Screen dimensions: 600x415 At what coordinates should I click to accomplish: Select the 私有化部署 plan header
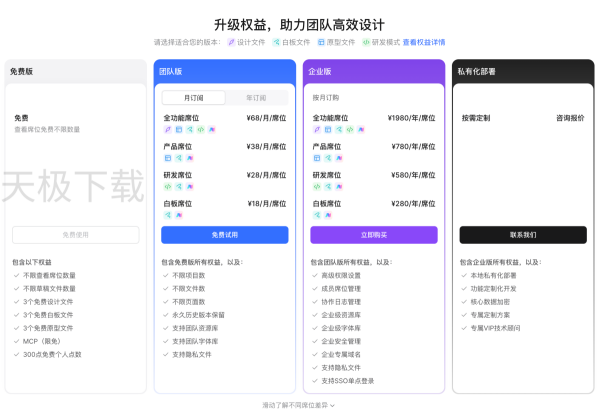[476, 72]
